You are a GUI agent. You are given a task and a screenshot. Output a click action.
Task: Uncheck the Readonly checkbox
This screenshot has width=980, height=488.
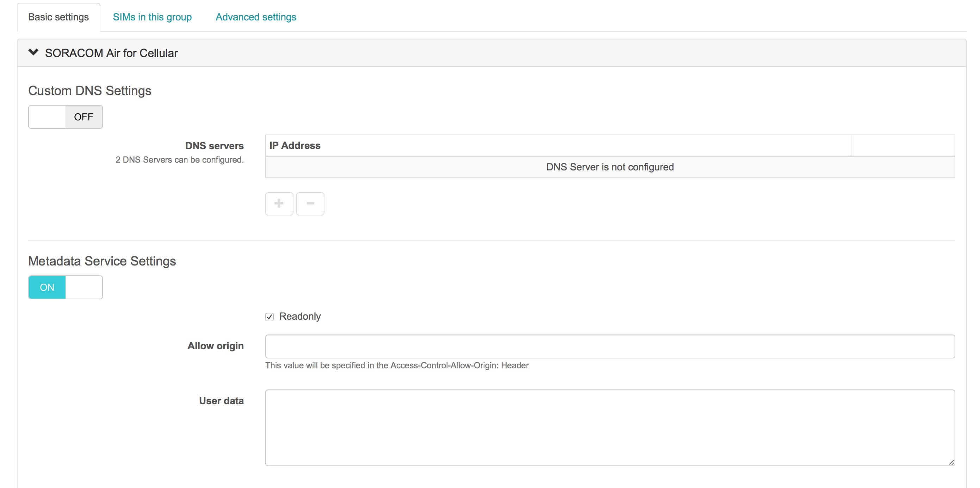(x=270, y=317)
